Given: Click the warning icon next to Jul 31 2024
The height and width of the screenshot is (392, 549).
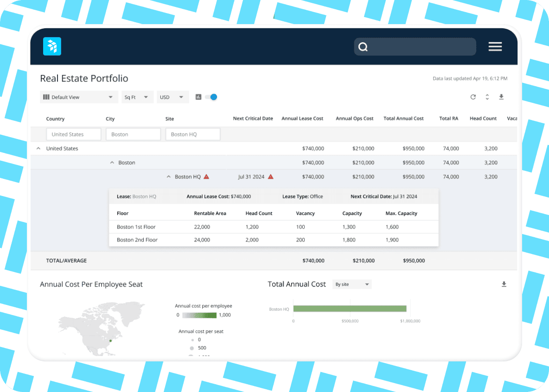Looking at the screenshot, I should pos(271,177).
